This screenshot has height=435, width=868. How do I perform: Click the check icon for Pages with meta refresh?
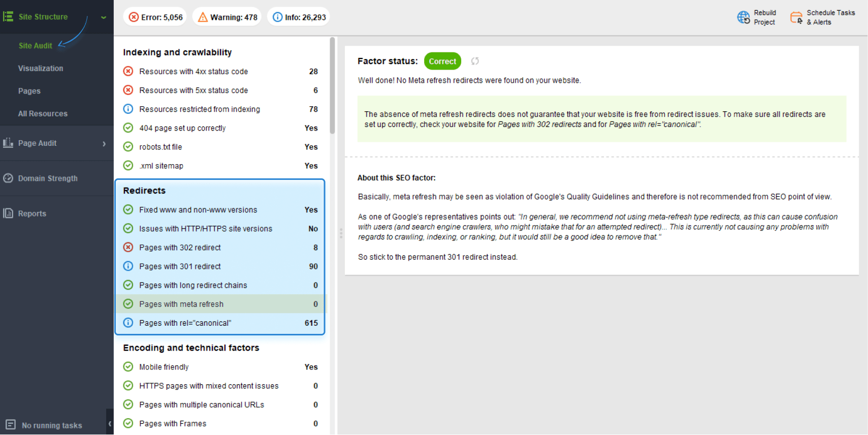pyautogui.click(x=128, y=303)
